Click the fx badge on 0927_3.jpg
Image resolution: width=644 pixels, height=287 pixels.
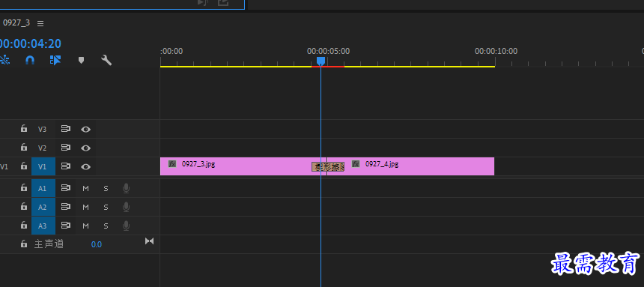point(172,164)
